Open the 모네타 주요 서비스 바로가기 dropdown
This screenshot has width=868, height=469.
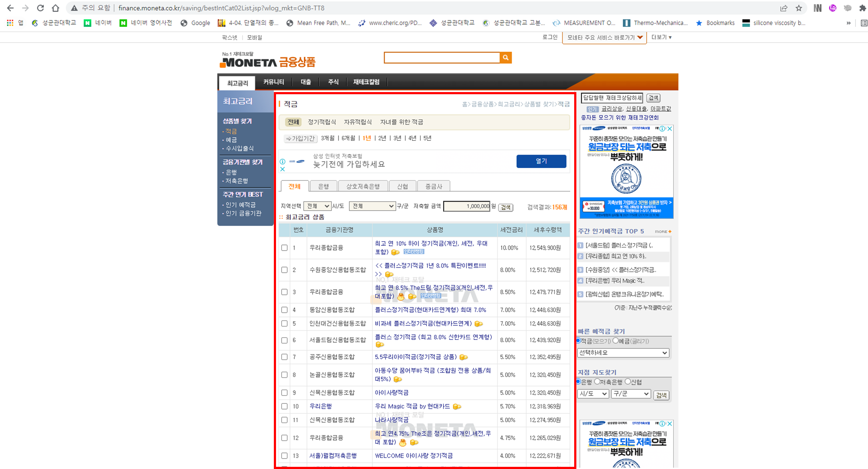pyautogui.click(x=604, y=37)
